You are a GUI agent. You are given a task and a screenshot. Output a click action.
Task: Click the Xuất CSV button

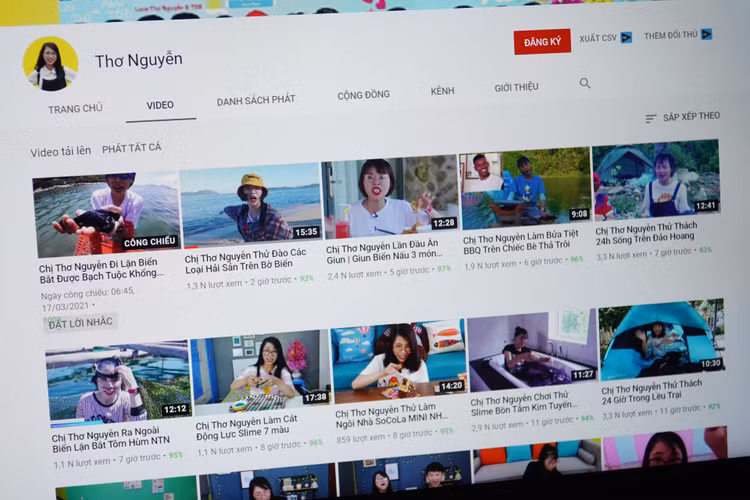(606, 38)
